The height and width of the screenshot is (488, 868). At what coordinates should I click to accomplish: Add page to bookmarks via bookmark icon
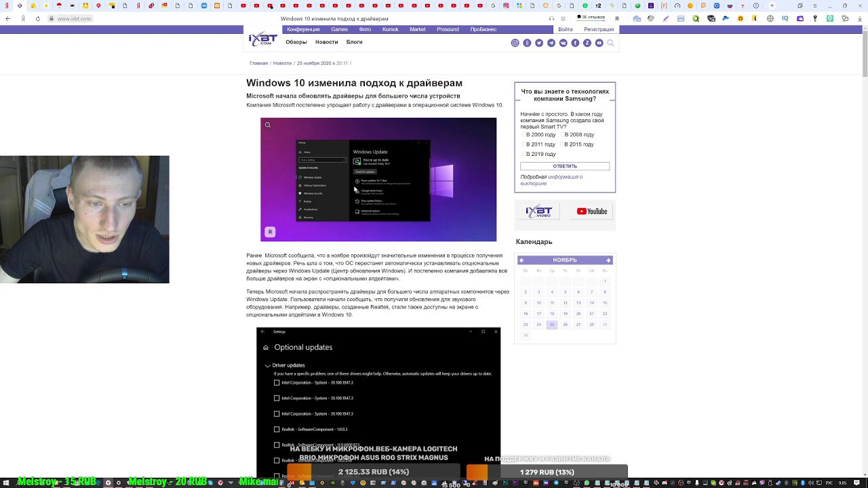point(617,18)
